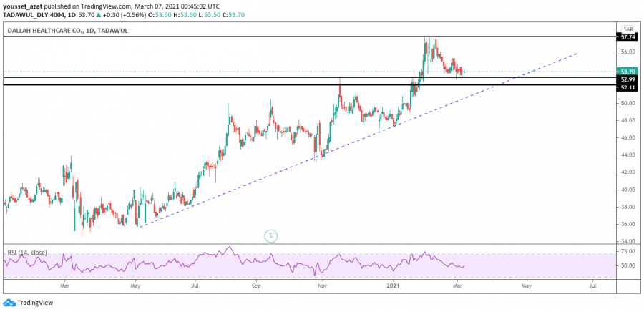Click the 44.00 price scale value

coord(628,155)
